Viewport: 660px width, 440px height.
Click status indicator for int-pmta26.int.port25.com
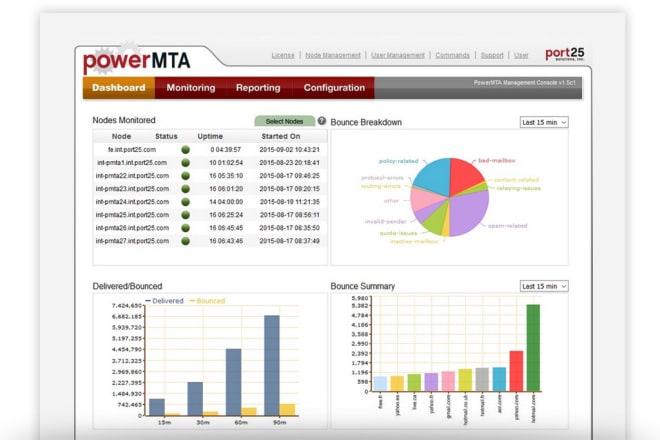pyautogui.click(x=185, y=228)
